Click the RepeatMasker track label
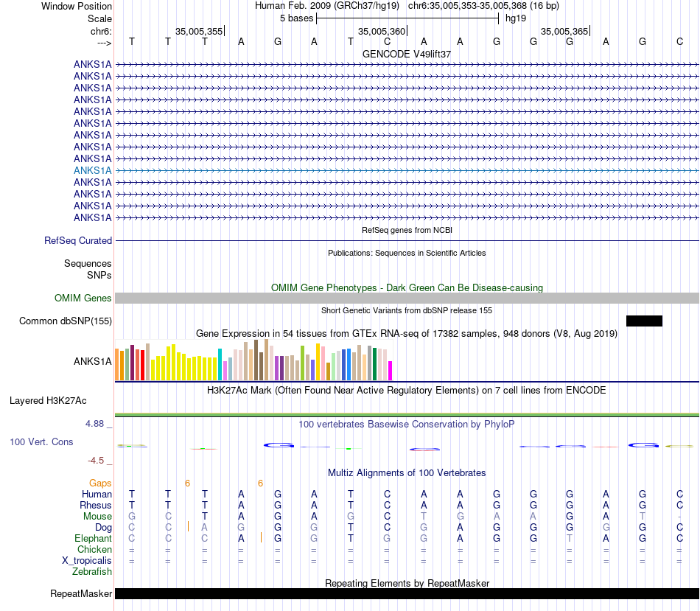This screenshot has width=700, height=611. click(x=81, y=593)
